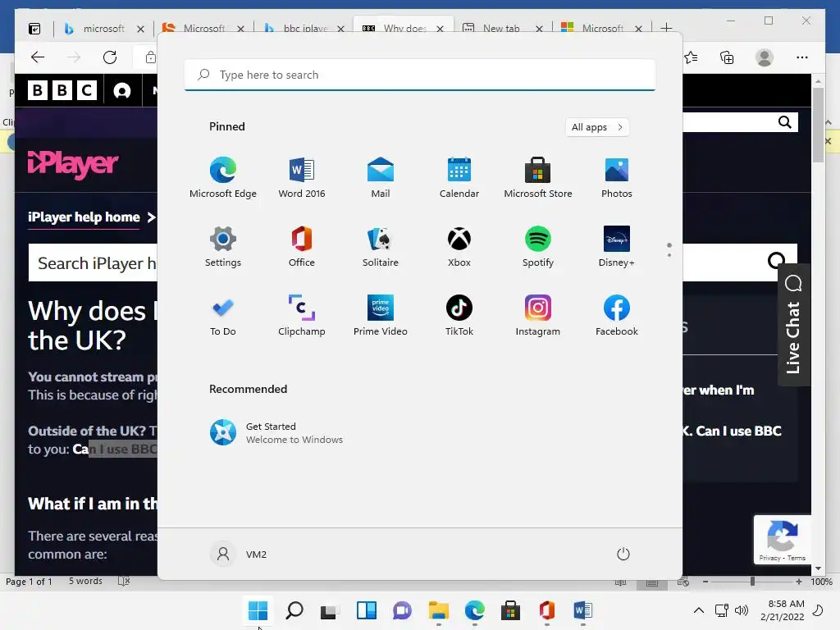
Task: Open Get Started recommended item
Action: point(276,433)
